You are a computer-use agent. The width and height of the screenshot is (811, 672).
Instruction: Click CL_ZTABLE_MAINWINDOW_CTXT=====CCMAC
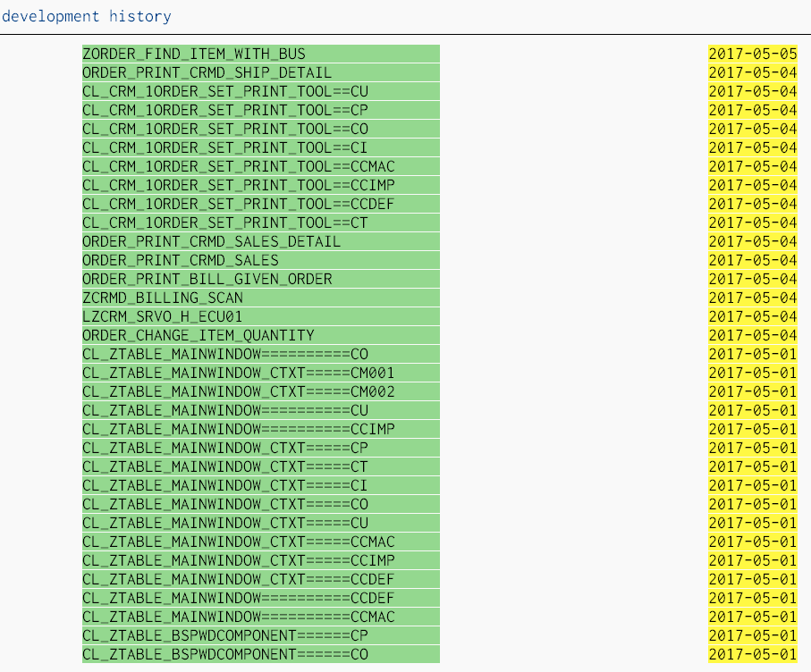pos(261,542)
